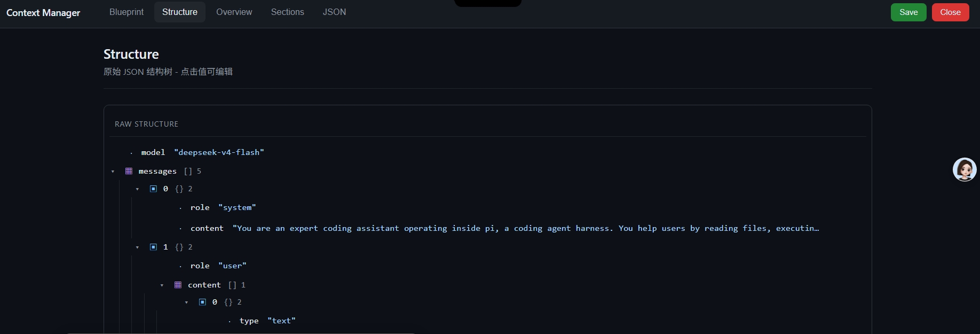Go to the Sections tab

(x=287, y=12)
